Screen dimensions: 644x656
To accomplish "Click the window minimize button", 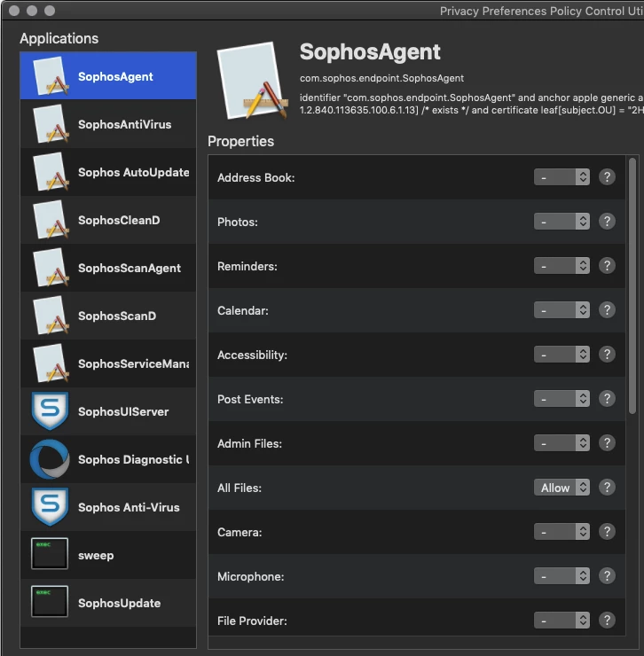I will 32,11.
